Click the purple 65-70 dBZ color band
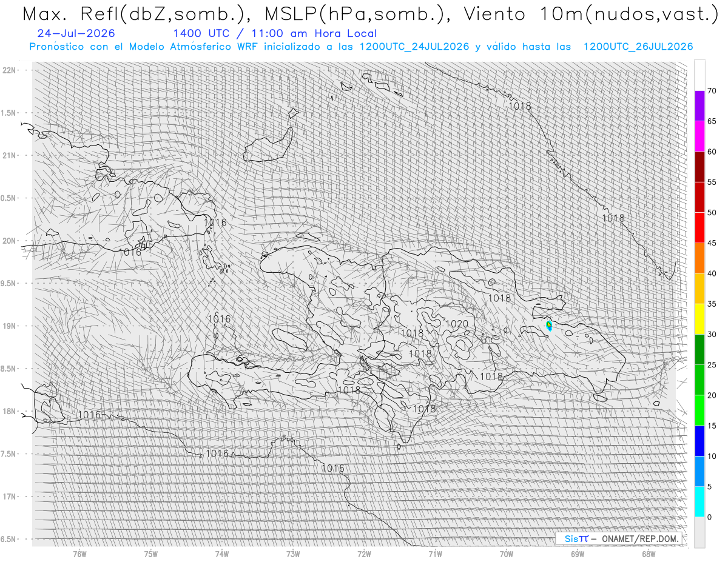The width and height of the screenshot is (728, 562). pos(699,106)
